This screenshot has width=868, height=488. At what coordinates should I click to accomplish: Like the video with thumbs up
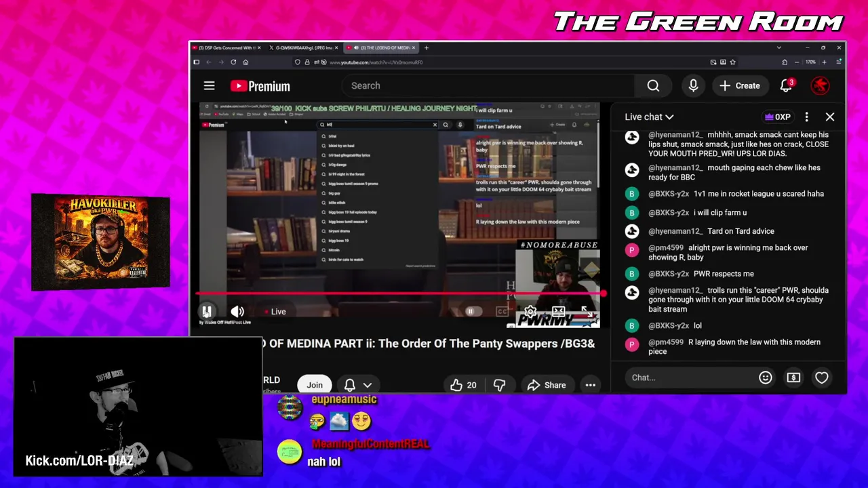(463, 385)
